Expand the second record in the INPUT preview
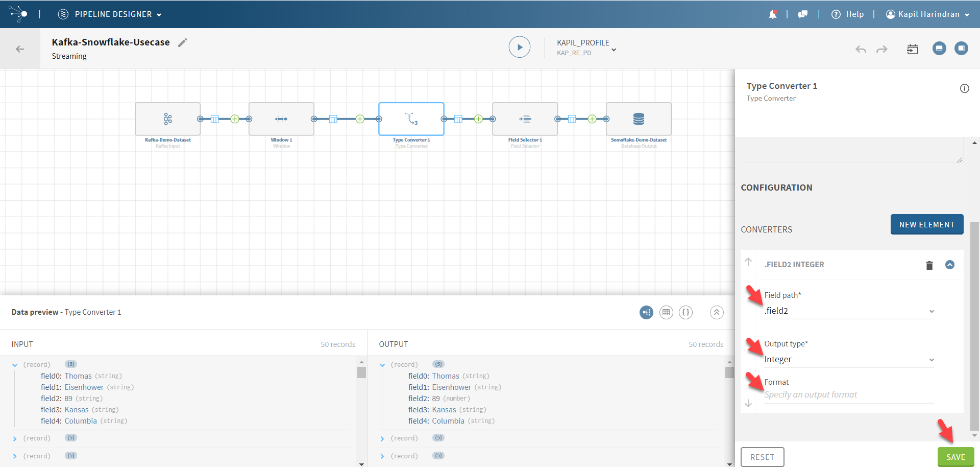980x467 pixels. (15, 438)
